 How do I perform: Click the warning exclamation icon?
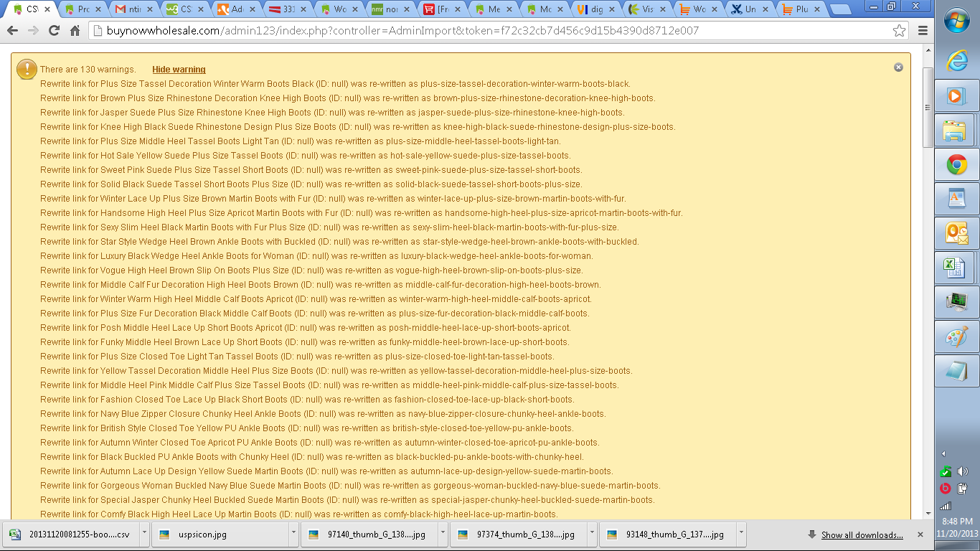[27, 69]
